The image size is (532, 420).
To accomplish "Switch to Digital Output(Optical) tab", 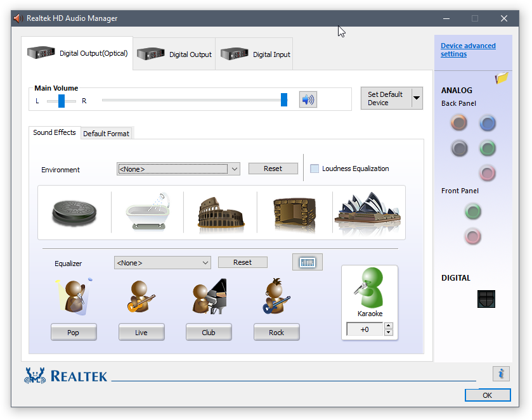I will [77, 53].
